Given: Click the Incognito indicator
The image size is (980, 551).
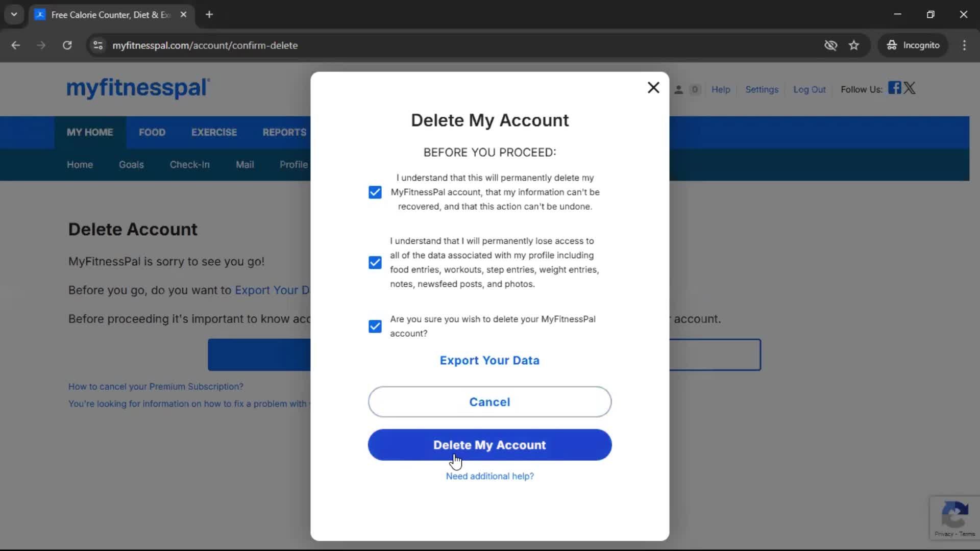Looking at the screenshot, I should pos(913,45).
